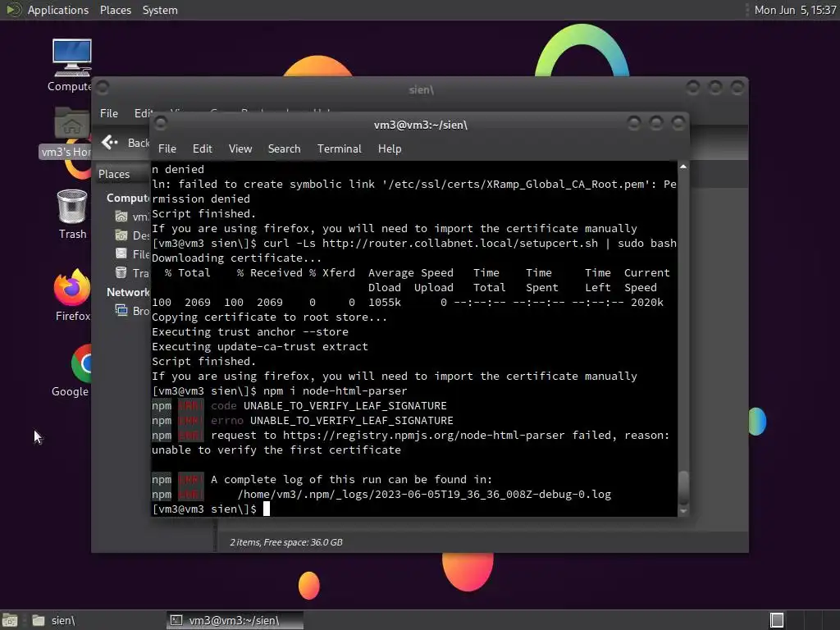
Task: Click the clock showing Mon Jun 5, 15:37
Action: [x=795, y=10]
